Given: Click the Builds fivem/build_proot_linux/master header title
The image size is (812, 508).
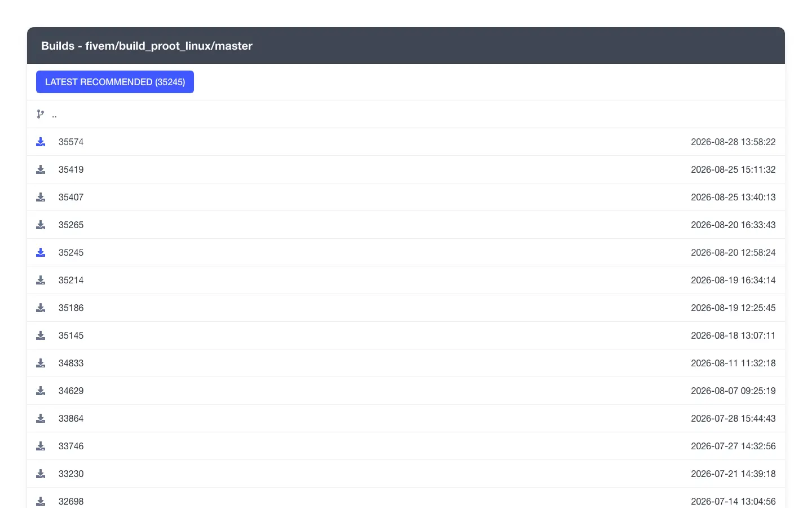Looking at the screenshot, I should click(147, 46).
